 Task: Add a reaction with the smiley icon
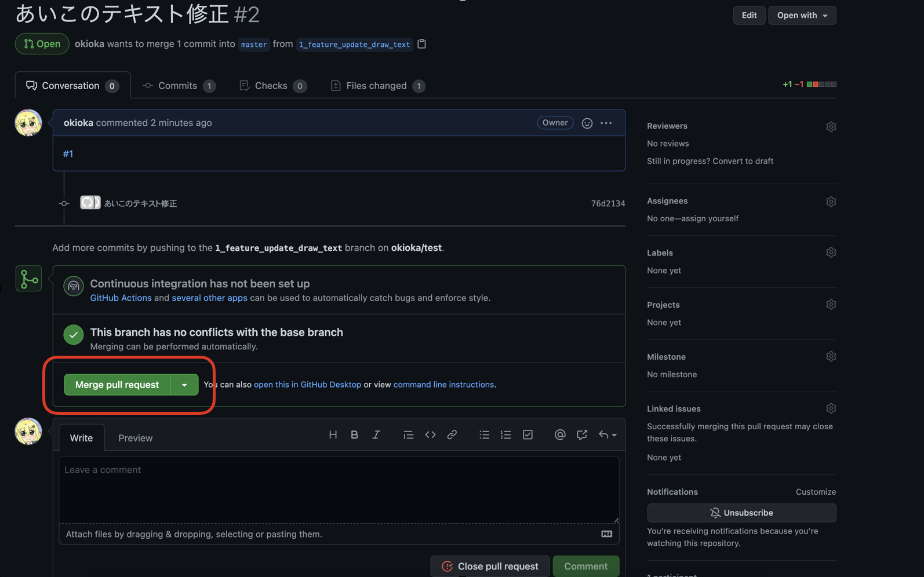587,123
